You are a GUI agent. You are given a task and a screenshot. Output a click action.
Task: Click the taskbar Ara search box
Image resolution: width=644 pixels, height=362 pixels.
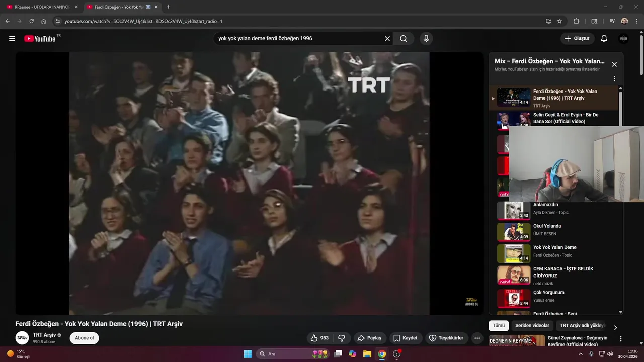(x=294, y=354)
